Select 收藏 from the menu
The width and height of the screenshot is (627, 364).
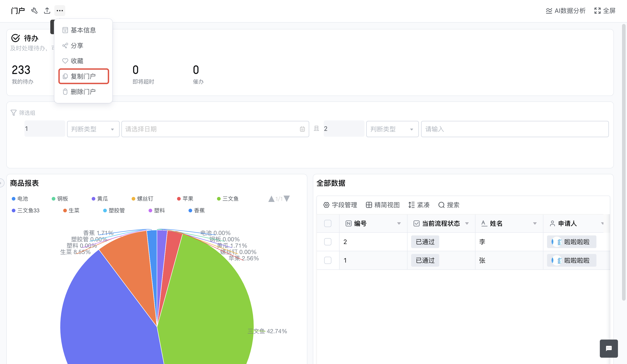[x=83, y=61]
